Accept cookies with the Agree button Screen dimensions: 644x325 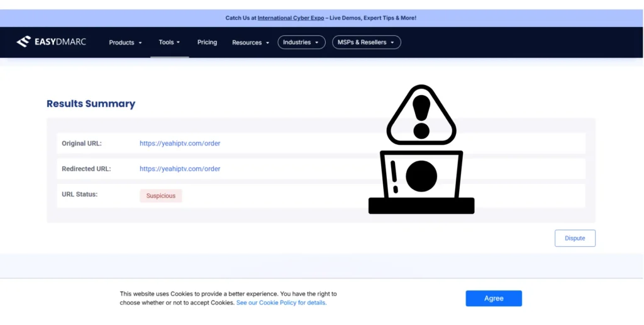(494, 299)
